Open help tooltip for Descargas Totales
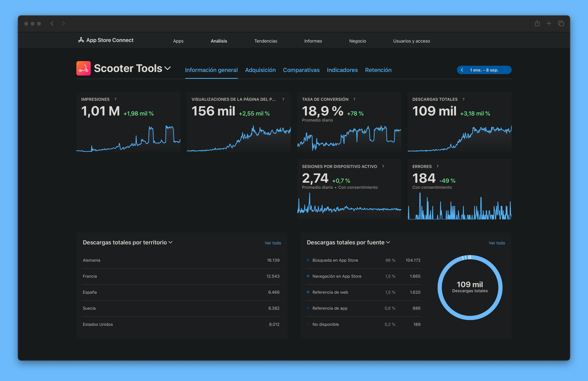Viewport: 588px width, 381px height. [464, 99]
